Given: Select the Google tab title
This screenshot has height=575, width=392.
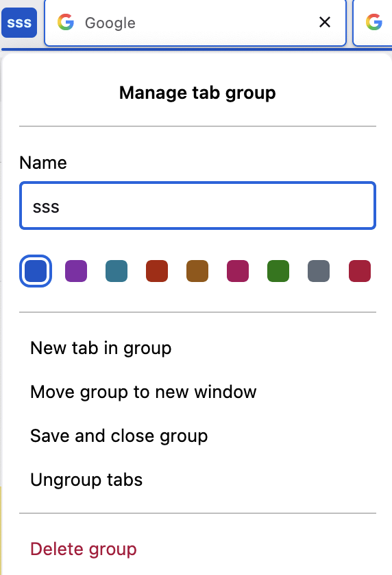Looking at the screenshot, I should (110, 23).
